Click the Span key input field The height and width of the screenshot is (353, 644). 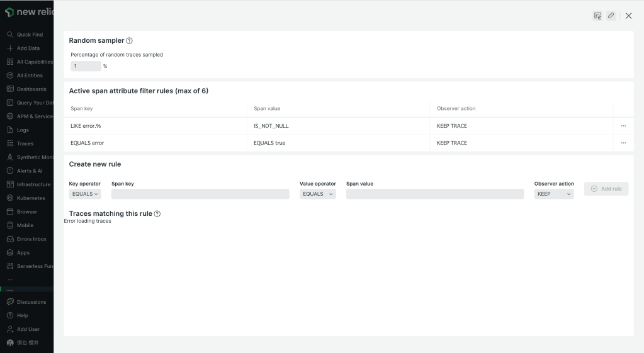[x=200, y=194]
